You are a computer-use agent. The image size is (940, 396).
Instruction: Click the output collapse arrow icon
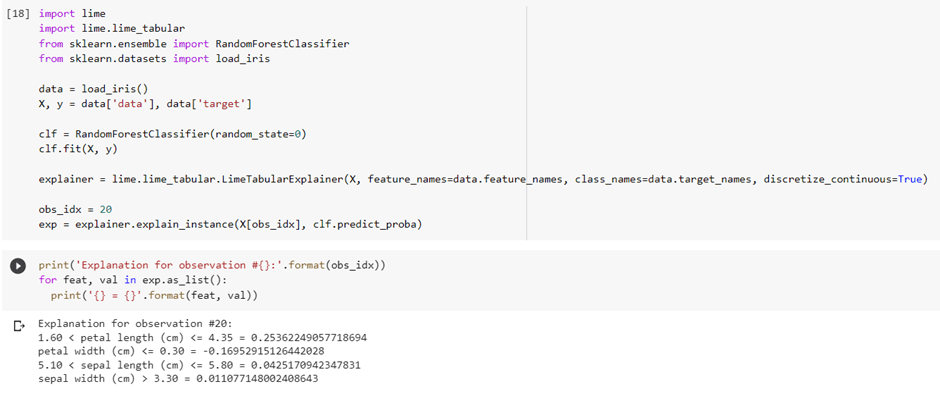(x=19, y=326)
